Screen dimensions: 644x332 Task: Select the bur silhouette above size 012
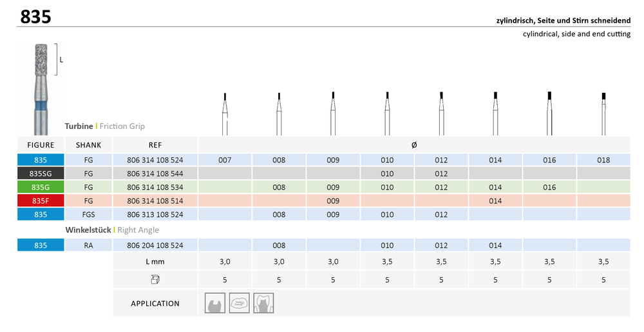(x=441, y=113)
